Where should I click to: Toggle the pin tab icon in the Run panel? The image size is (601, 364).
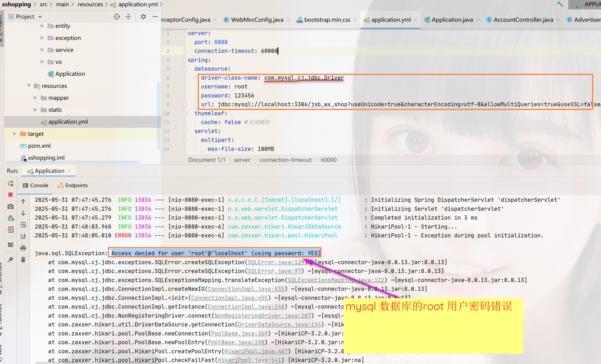(11, 260)
